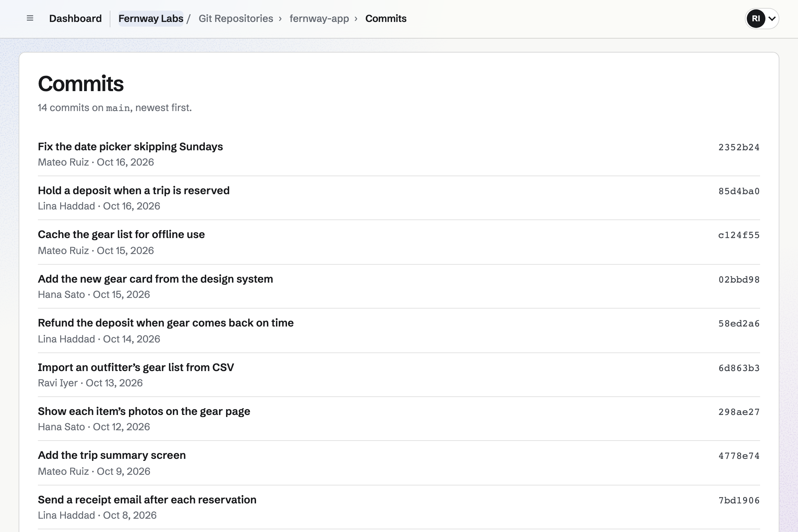Click 'Hana Sato · Oct 12, 2026' byline

(94, 427)
